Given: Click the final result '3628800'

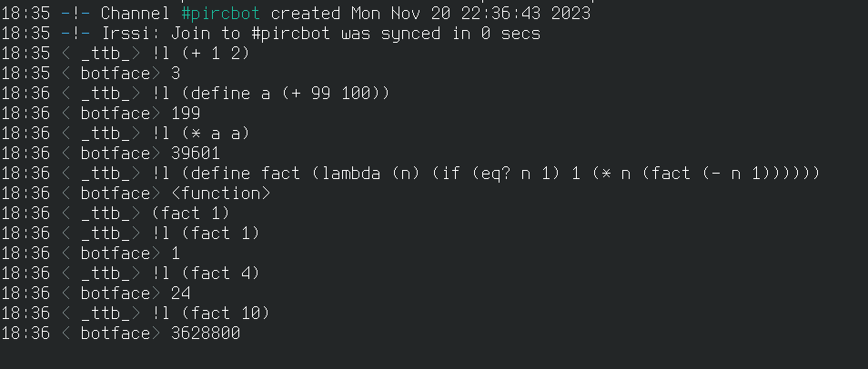Looking at the screenshot, I should (206, 334).
